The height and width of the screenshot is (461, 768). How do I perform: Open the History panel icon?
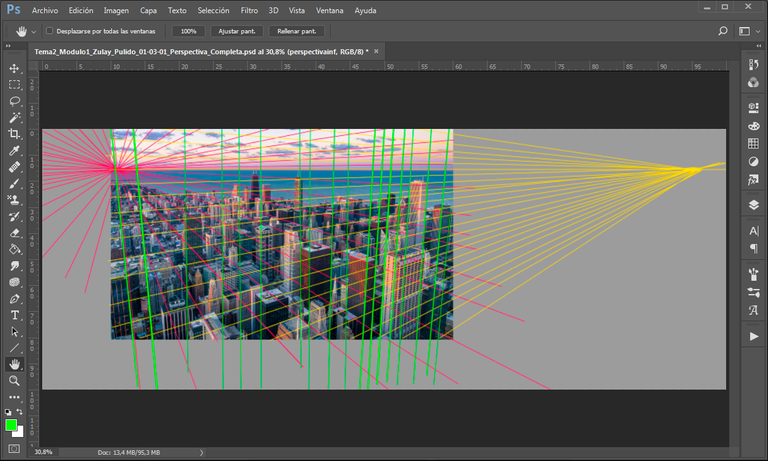[753, 65]
